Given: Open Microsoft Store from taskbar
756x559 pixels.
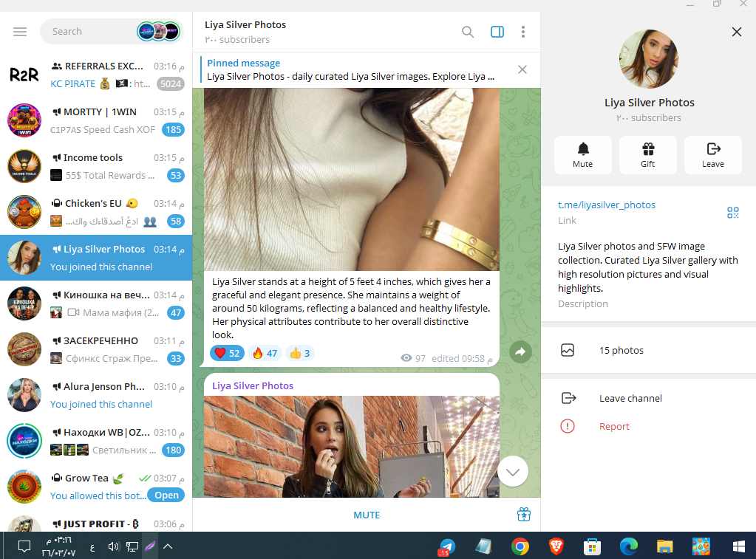Looking at the screenshot, I should pyautogui.click(x=592, y=546).
